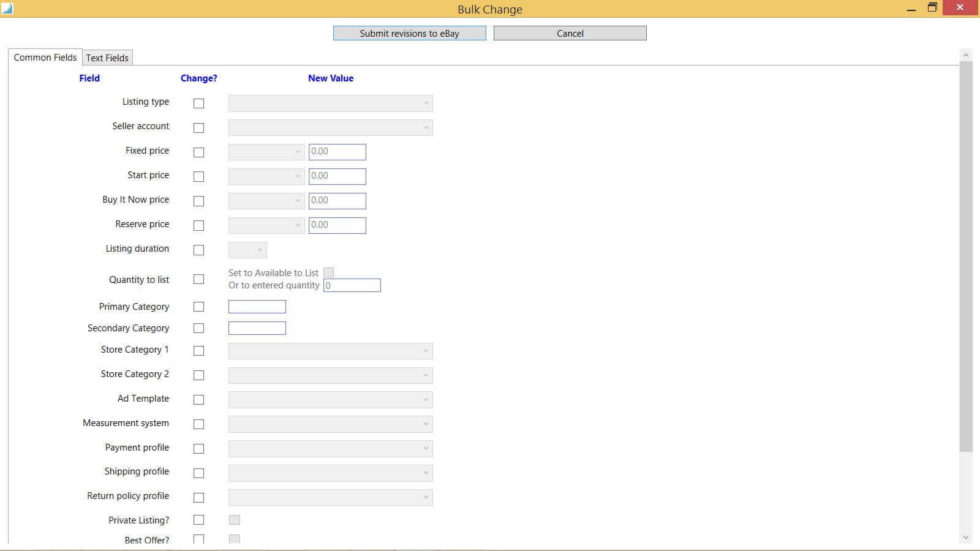
Task: Open the Seller account dropdown
Action: click(330, 127)
